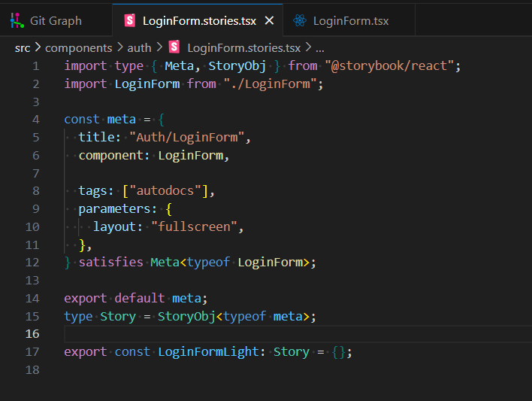Screen dimensions: 532x401
Task: Click the "./LoginForm" import path string
Action: 270,84
